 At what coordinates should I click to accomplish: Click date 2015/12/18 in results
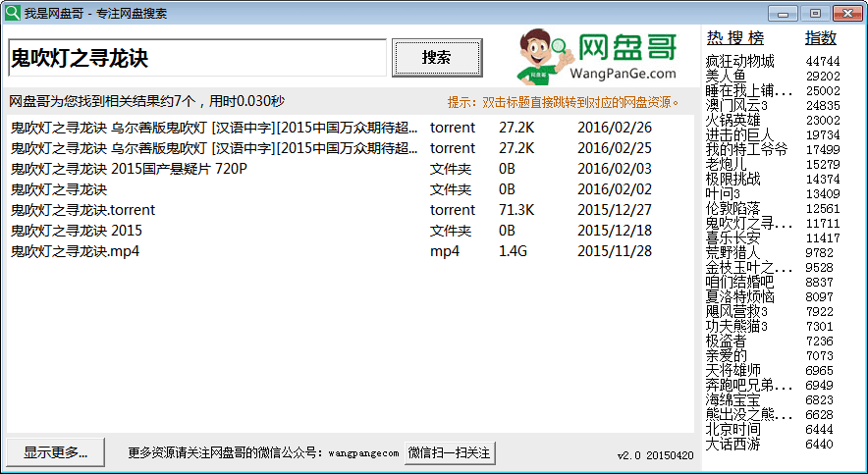point(615,230)
